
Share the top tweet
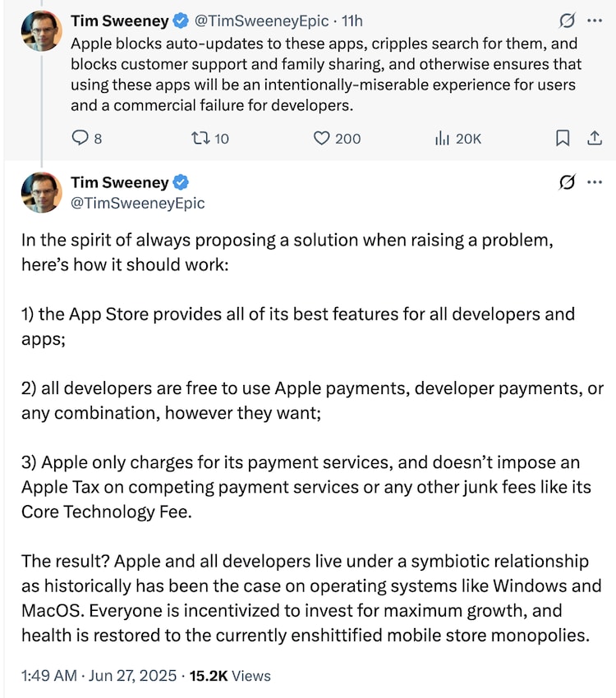click(594, 139)
